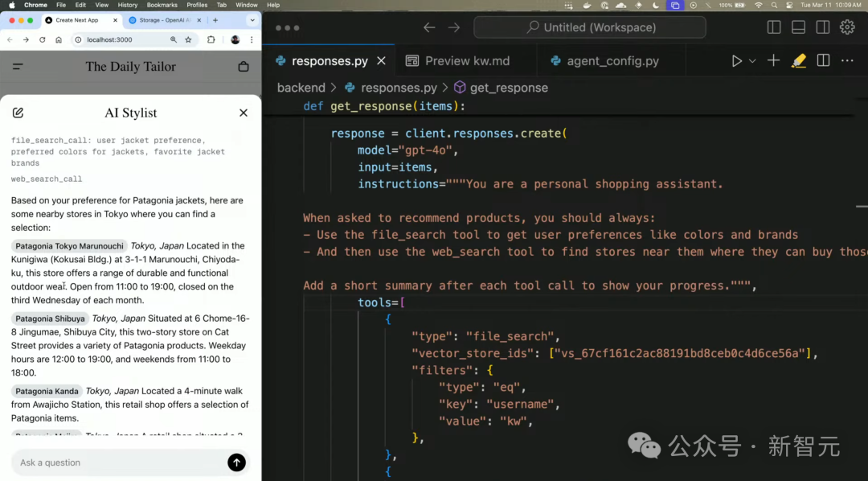Open the Daily Tailor hamburger menu
This screenshot has height=481, width=868.
pyautogui.click(x=16, y=67)
